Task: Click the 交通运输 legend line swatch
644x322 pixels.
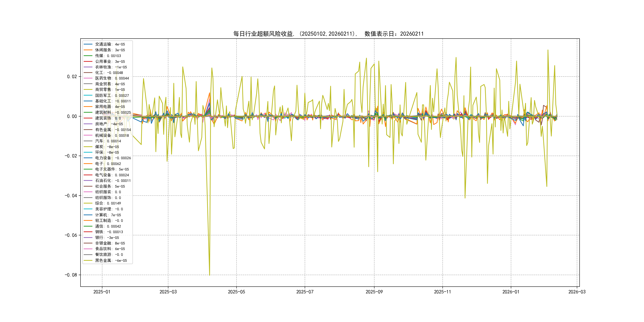Action: click(88, 44)
